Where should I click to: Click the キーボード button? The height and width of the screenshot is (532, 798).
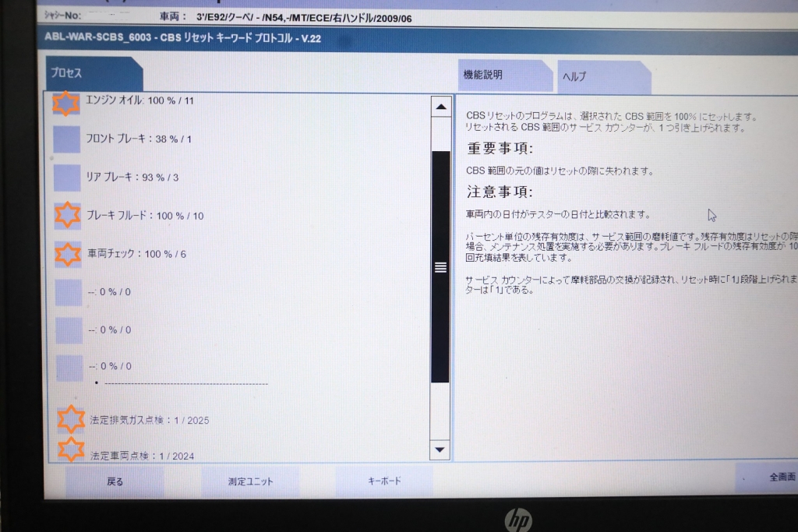click(384, 481)
